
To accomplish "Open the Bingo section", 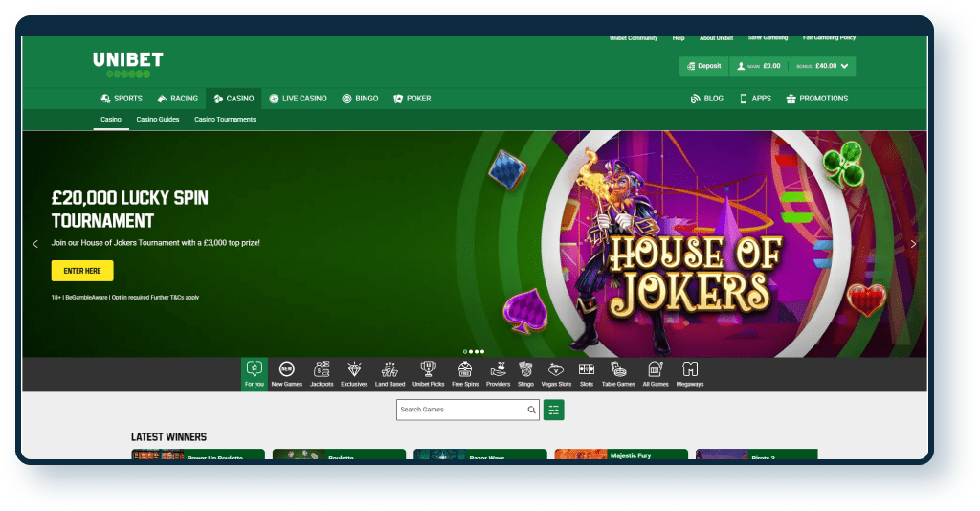I will (360, 99).
